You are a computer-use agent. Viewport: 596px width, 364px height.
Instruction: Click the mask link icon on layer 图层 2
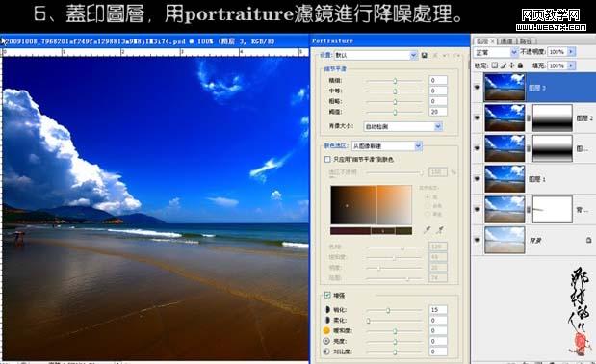click(529, 118)
